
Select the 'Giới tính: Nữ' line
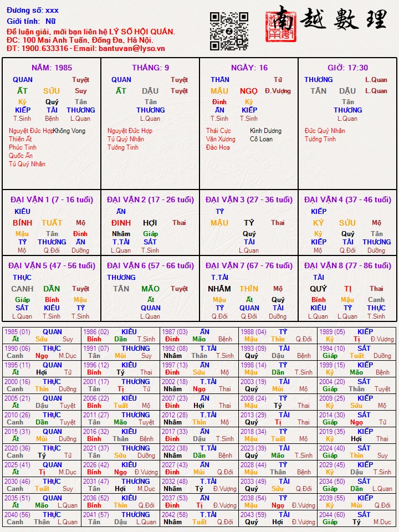31,21
